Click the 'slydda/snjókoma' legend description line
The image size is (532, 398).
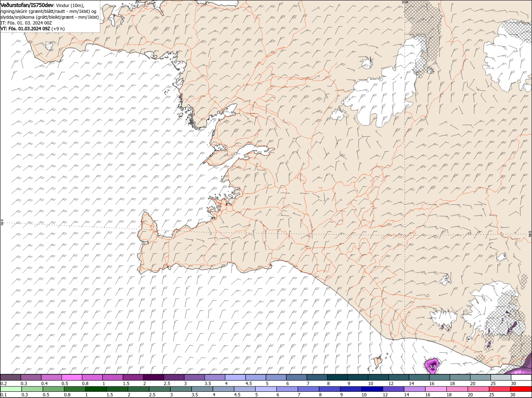click(x=49, y=17)
